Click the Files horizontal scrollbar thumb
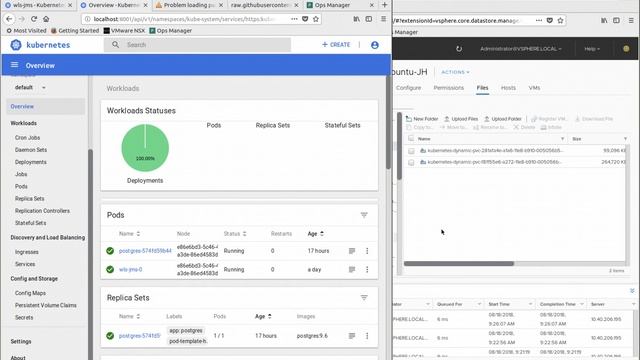 [x=458, y=264]
